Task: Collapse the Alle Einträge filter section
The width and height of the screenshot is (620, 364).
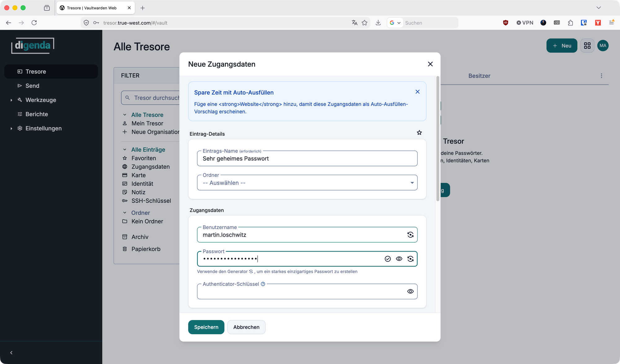Action: click(125, 150)
